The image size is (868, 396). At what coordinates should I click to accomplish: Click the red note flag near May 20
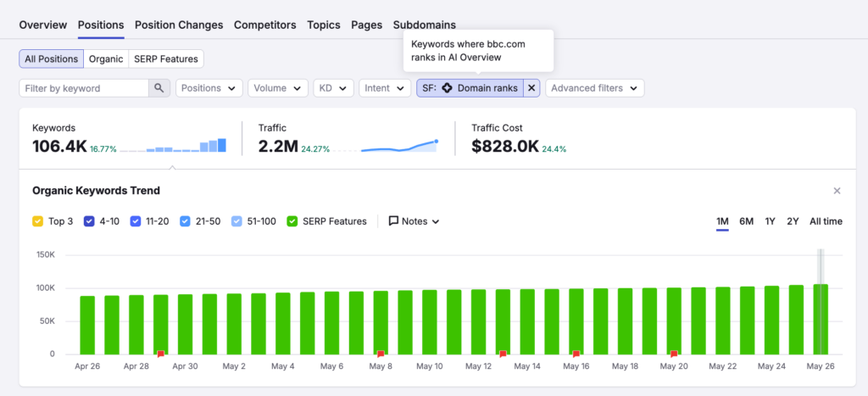pyautogui.click(x=674, y=354)
